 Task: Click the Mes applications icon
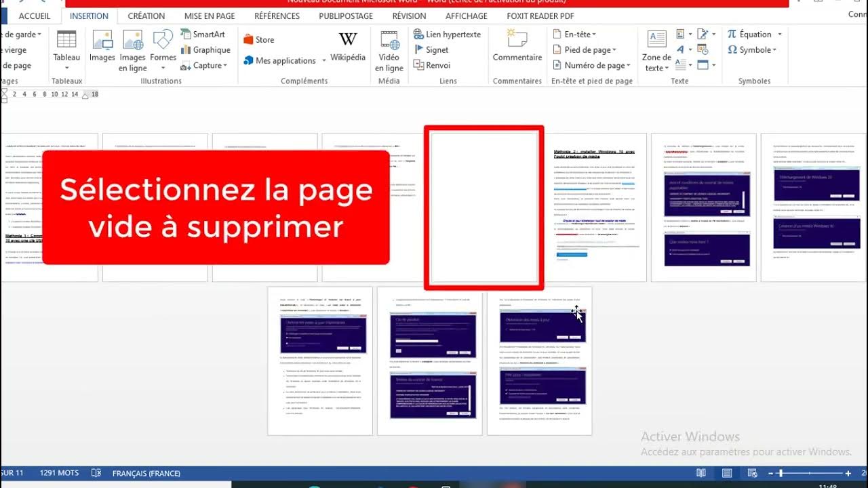248,60
